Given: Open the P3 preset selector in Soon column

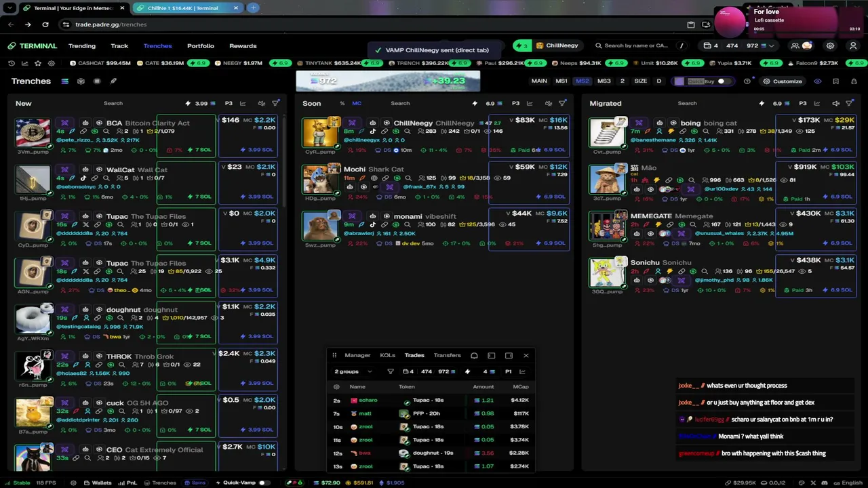Looking at the screenshot, I should [515, 103].
